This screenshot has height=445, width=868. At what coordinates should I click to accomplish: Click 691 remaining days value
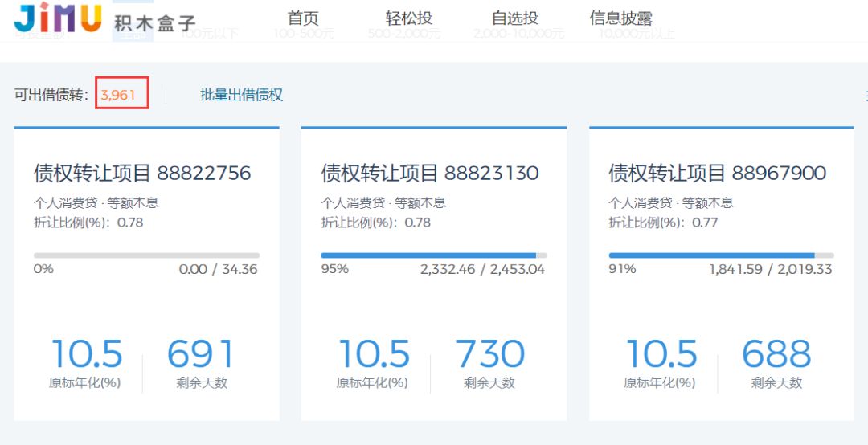coord(200,354)
